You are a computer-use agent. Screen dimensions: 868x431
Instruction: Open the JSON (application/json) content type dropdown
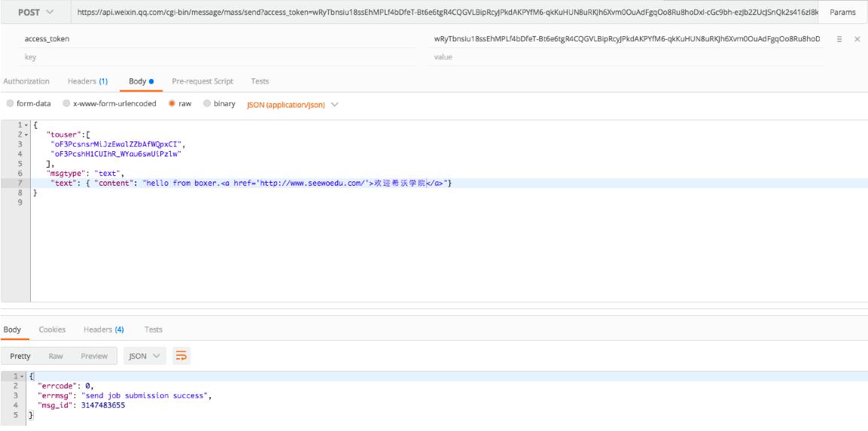pyautogui.click(x=292, y=105)
